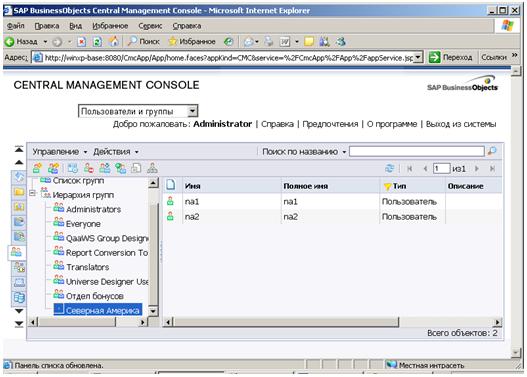527x377 pixels.
Task: Click the table horizontal scrollbar right arrow
Action: click(498, 323)
